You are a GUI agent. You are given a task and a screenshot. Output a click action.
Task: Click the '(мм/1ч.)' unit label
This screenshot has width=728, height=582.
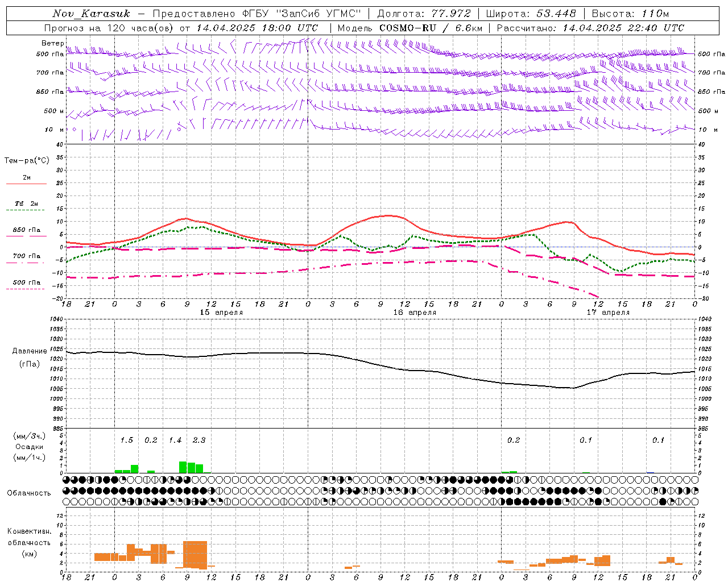(x=29, y=458)
